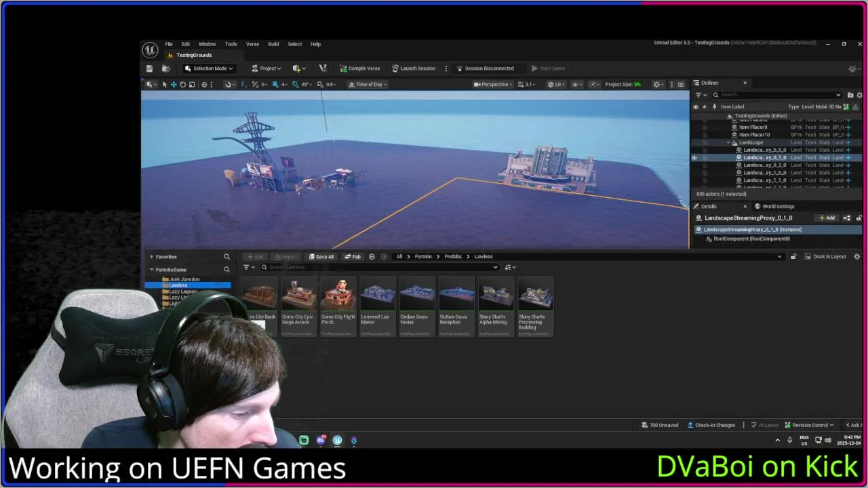Click Dock in Layout button
The image size is (868, 488).
825,257
